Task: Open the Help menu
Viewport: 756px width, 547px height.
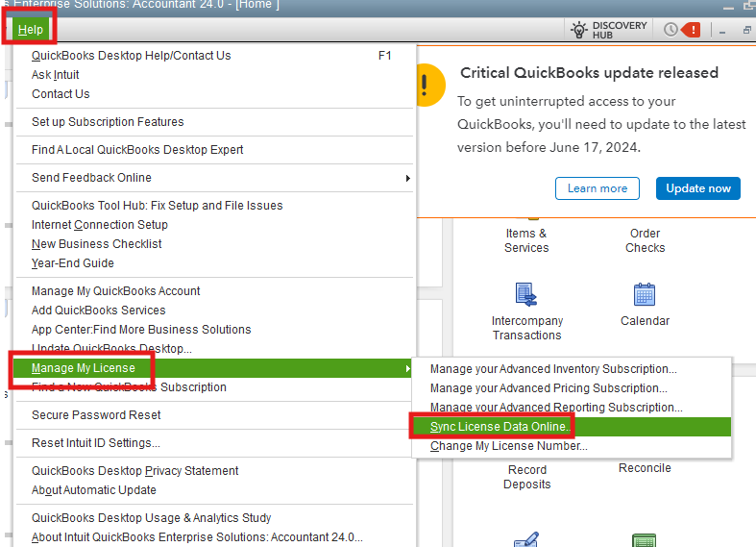Action: (x=31, y=30)
